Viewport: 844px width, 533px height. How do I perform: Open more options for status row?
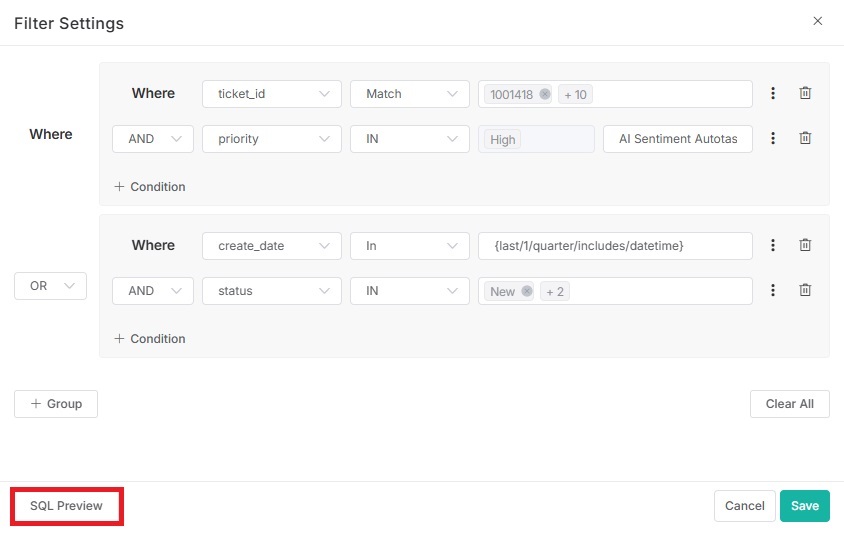[x=773, y=291]
